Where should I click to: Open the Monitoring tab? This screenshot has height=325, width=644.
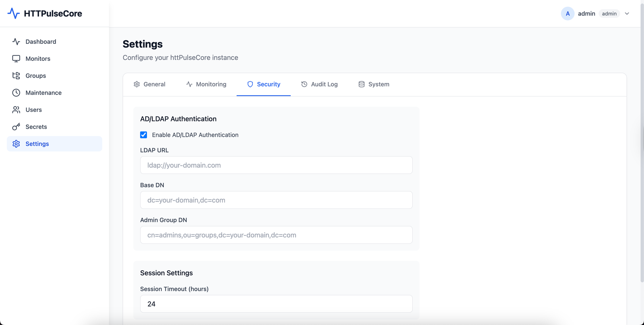206,84
